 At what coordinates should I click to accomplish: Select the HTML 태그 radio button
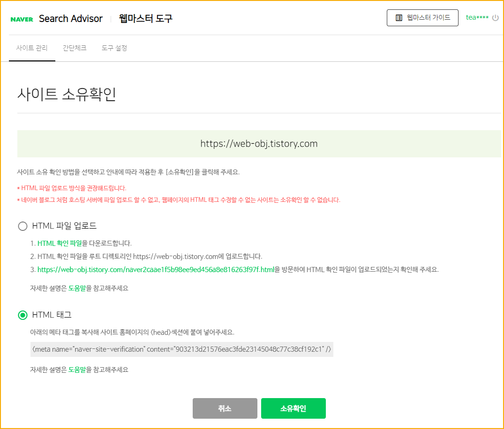click(23, 315)
